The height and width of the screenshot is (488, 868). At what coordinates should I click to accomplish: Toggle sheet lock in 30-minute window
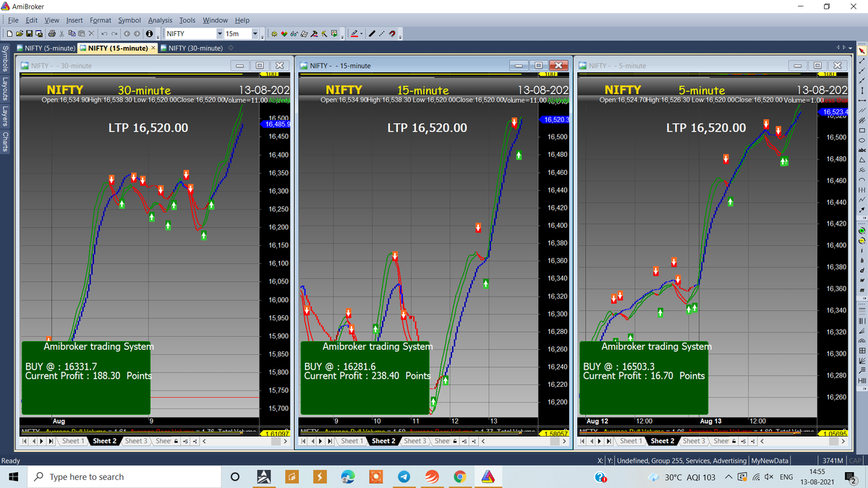[176, 441]
